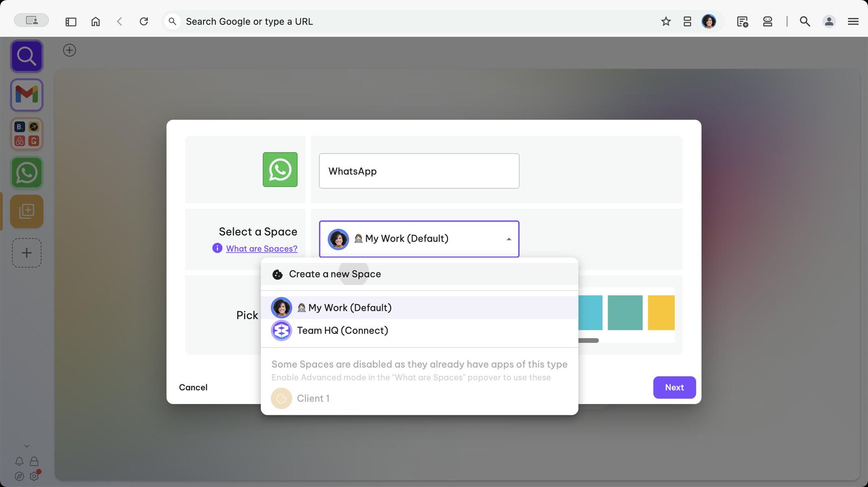This screenshot has width=868, height=487.
Task: Click the split-view rectangles icon beside star
Action: pos(687,22)
